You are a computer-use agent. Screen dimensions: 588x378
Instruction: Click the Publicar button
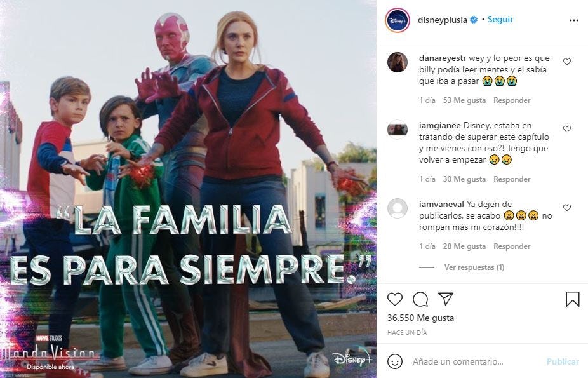563,361
